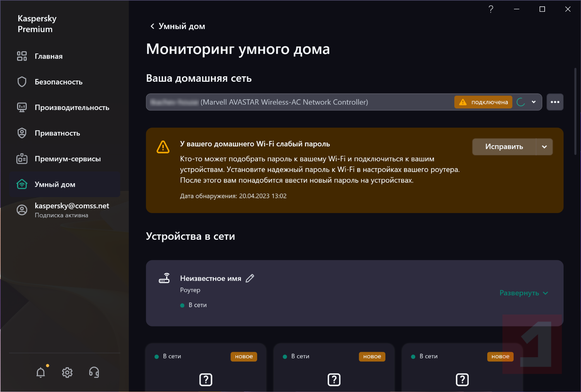The image size is (581, 392).
Task: Click the support headset icon
Action: click(x=94, y=373)
